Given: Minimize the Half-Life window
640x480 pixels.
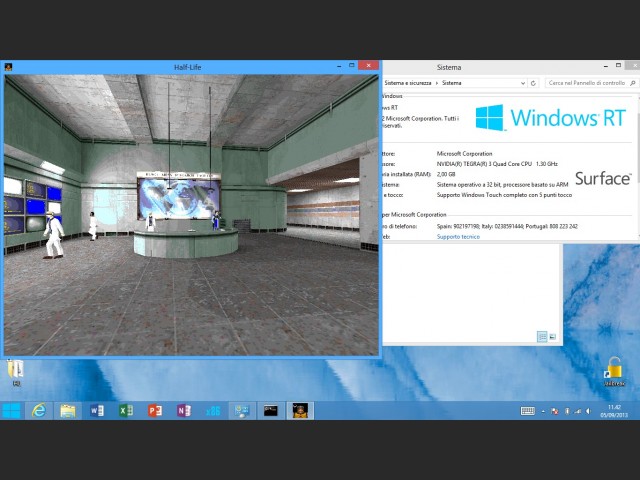Looking at the screenshot, I should (339, 66).
